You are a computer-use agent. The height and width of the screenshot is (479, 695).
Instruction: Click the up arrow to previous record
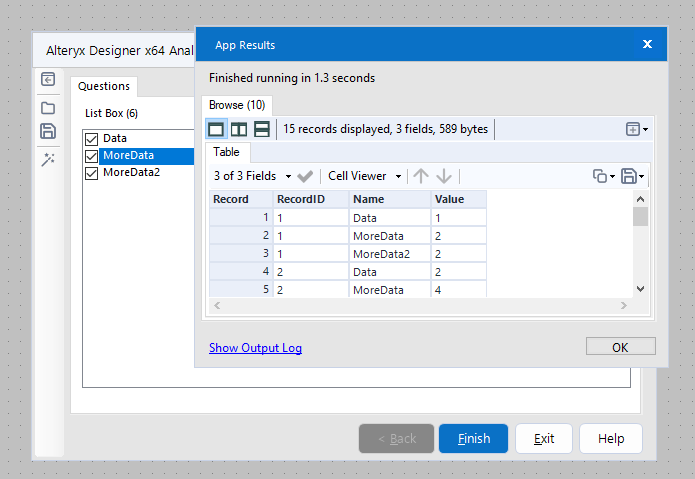[421, 176]
